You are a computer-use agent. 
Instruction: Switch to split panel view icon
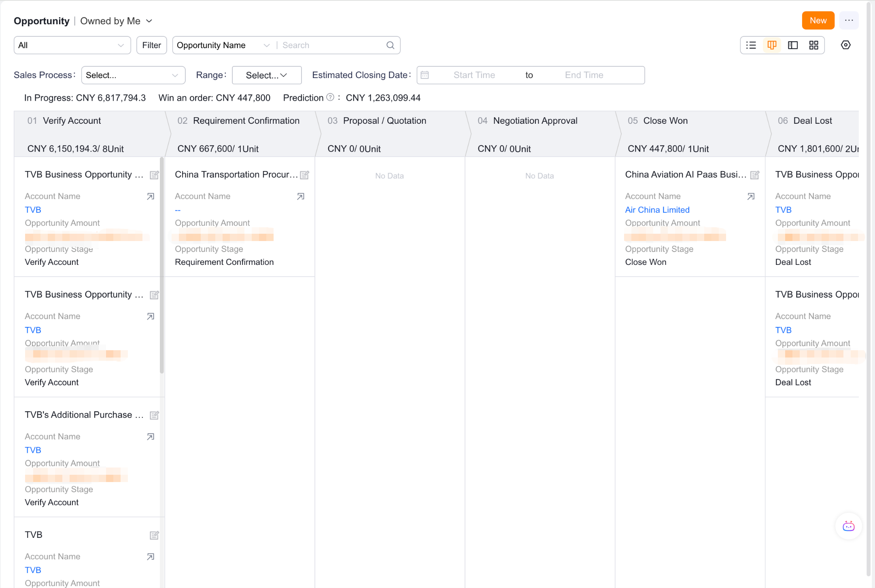tap(793, 45)
